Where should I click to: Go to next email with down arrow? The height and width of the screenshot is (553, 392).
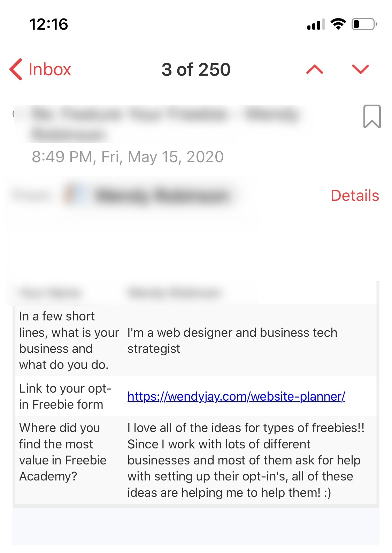tap(360, 69)
